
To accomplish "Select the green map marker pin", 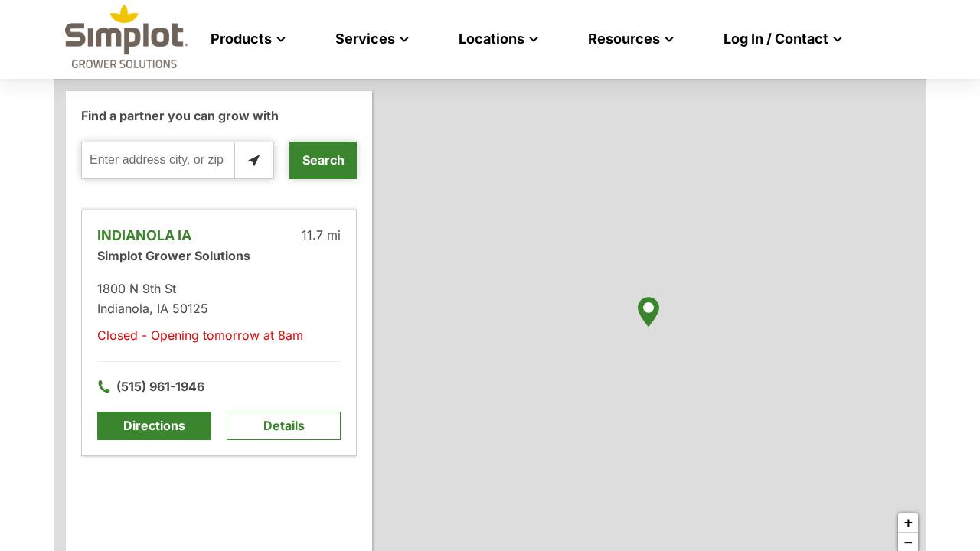I will click(x=648, y=311).
